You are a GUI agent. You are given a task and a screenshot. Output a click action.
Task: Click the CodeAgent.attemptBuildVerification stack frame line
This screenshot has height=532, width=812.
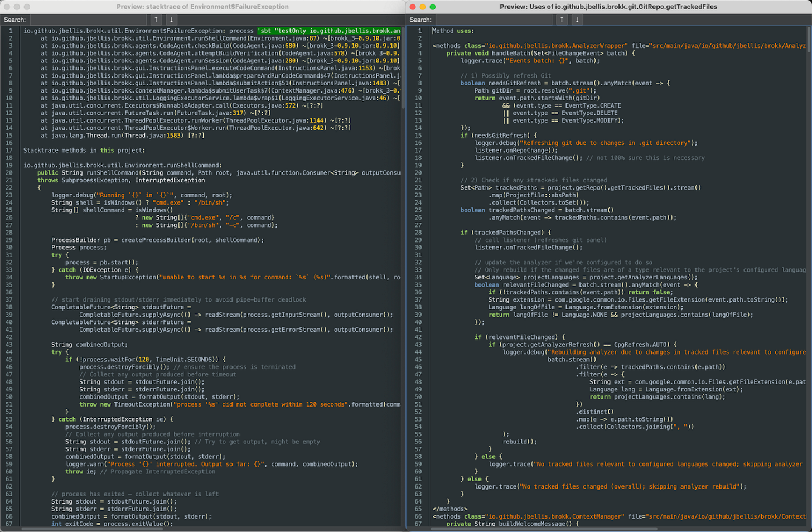tap(220, 54)
